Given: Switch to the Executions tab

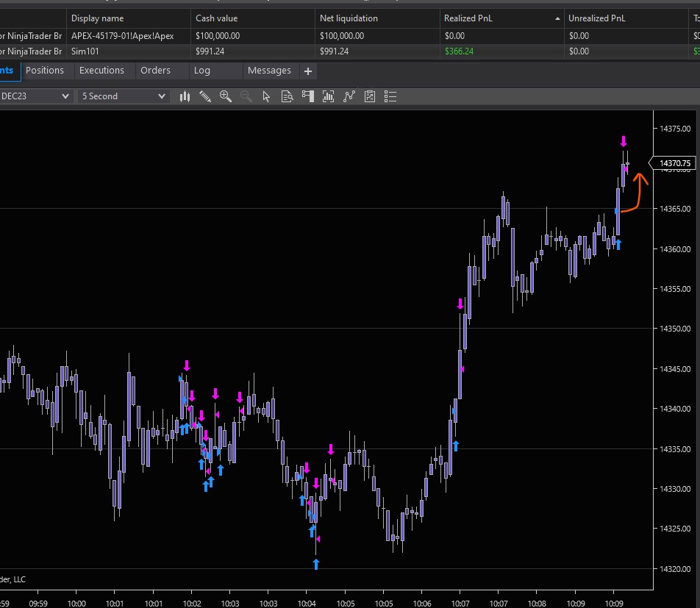Looking at the screenshot, I should [101, 71].
